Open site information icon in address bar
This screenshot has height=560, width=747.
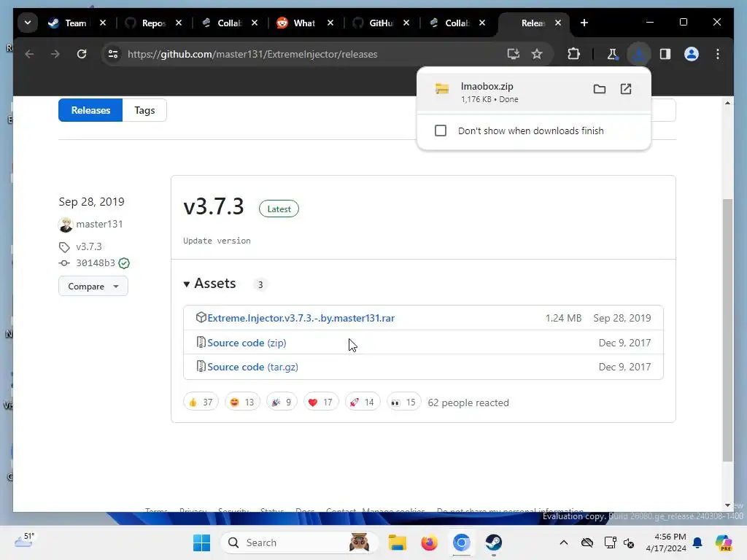(x=113, y=54)
